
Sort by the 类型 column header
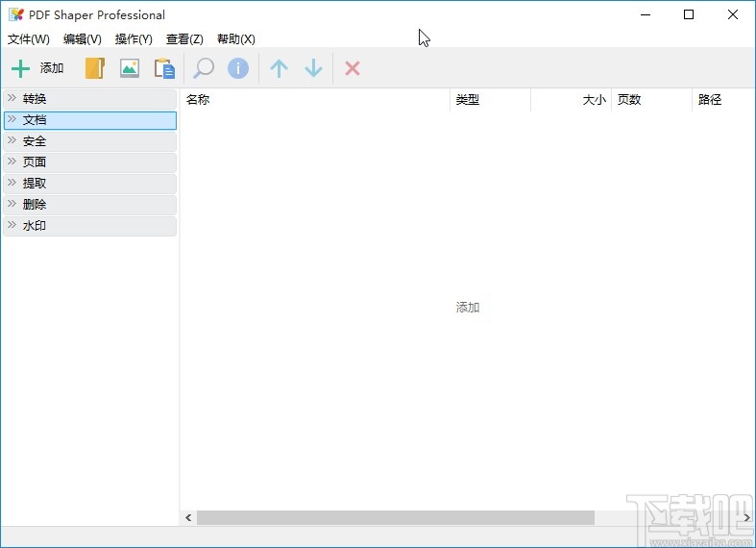tap(490, 100)
